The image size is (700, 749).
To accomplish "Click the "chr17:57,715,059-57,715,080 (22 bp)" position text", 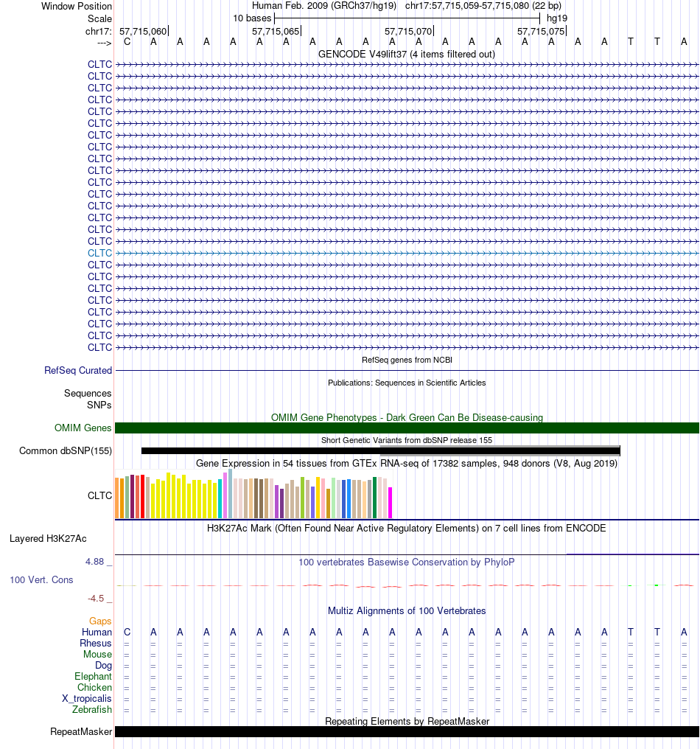I will tap(483, 6).
